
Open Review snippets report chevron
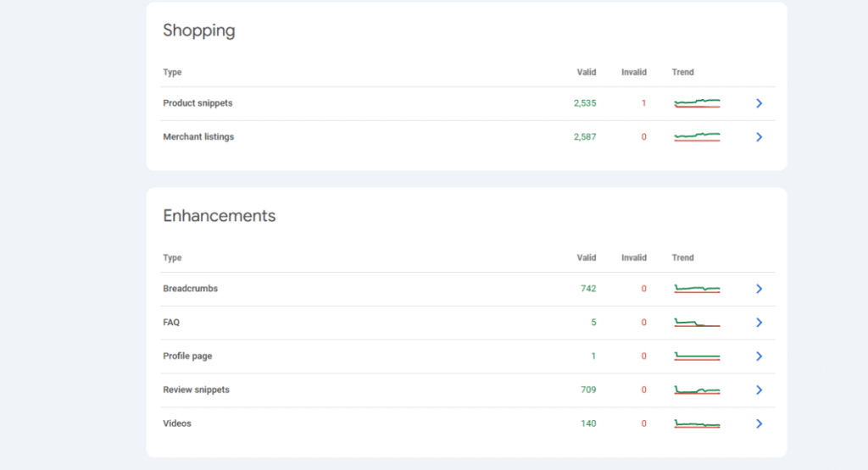click(759, 390)
